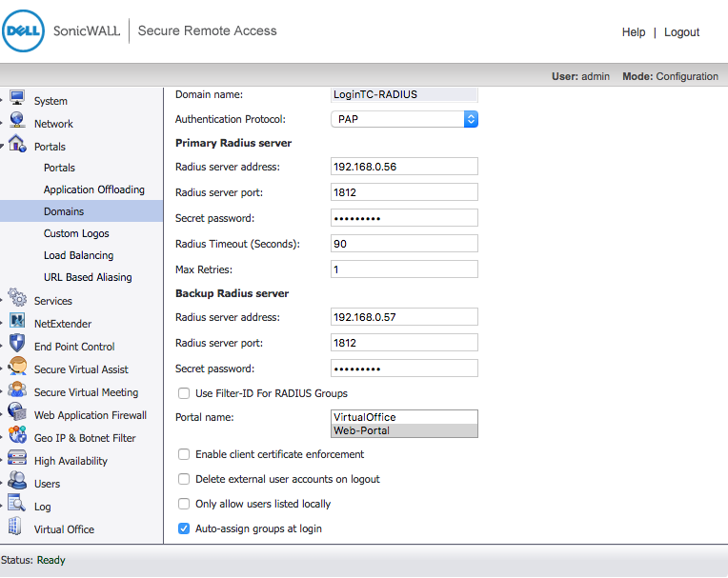Select Web-Portal in Portal name list

click(404, 430)
